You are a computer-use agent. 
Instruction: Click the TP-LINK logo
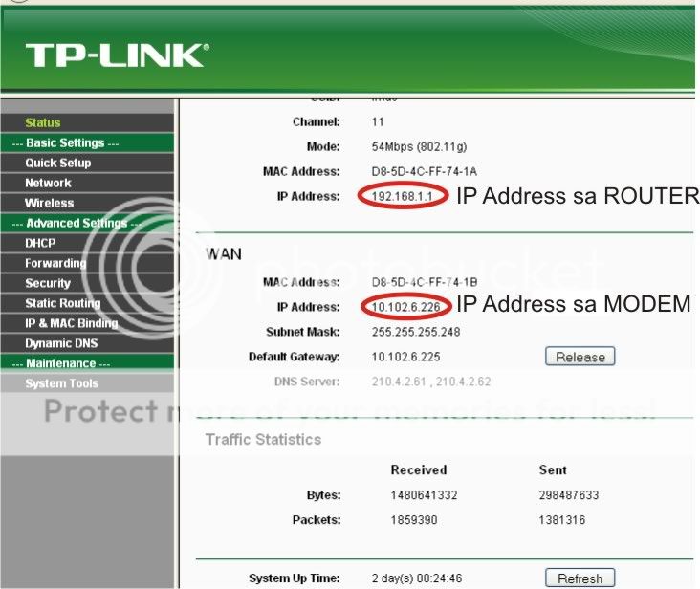[117, 55]
